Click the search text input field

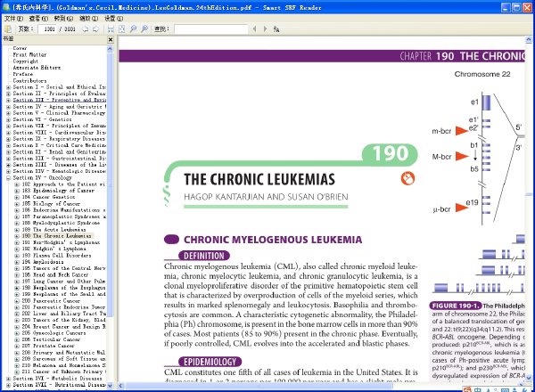point(210,29)
